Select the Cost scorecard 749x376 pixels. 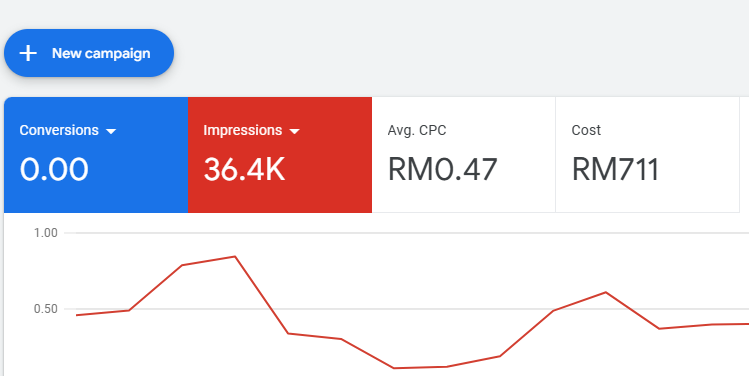(647, 155)
